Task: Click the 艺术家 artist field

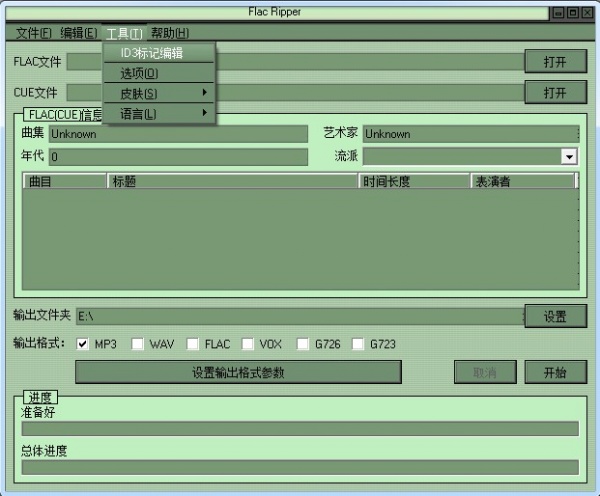Action: 471,134
